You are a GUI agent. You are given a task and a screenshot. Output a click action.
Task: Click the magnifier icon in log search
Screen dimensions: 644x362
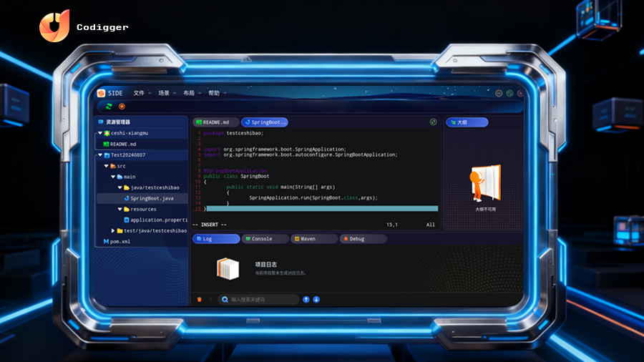[225, 299]
